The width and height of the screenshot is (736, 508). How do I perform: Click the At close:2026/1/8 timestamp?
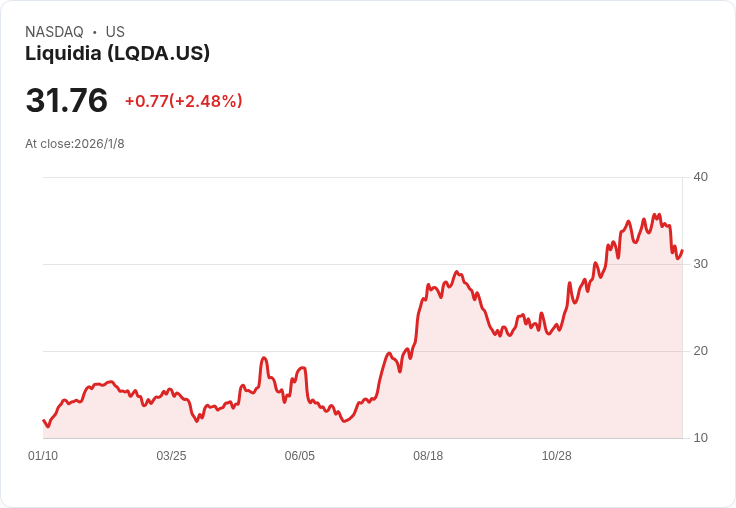[75, 144]
